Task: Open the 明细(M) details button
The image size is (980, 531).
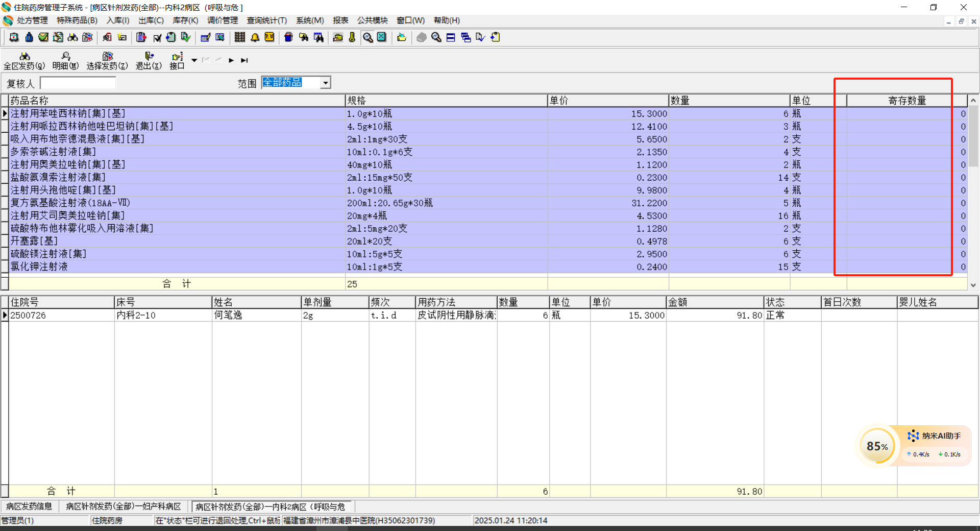Action: (65, 61)
